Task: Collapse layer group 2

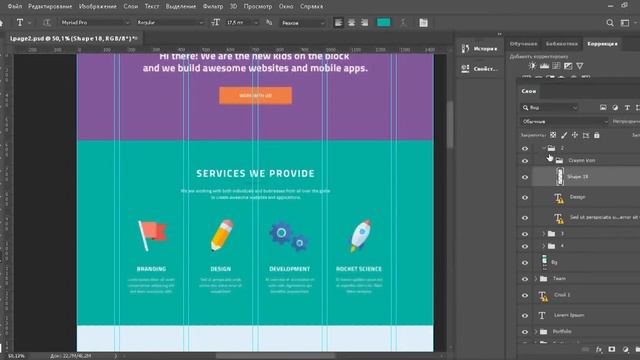Action: 544,148
